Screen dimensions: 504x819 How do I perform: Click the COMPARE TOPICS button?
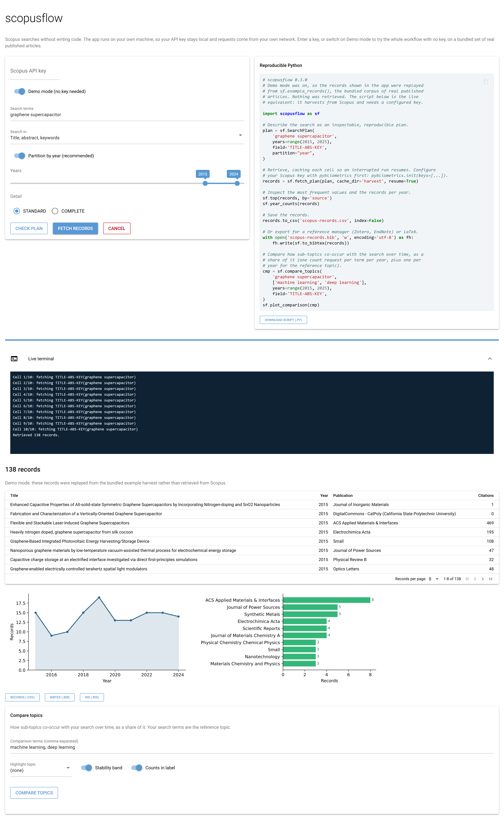click(x=34, y=793)
